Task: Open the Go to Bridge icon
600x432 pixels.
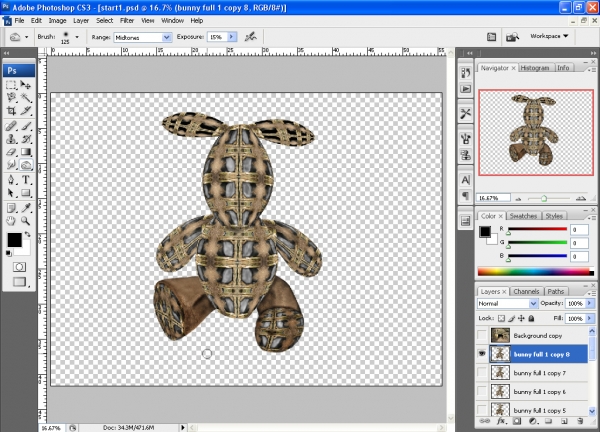Action: (512, 37)
